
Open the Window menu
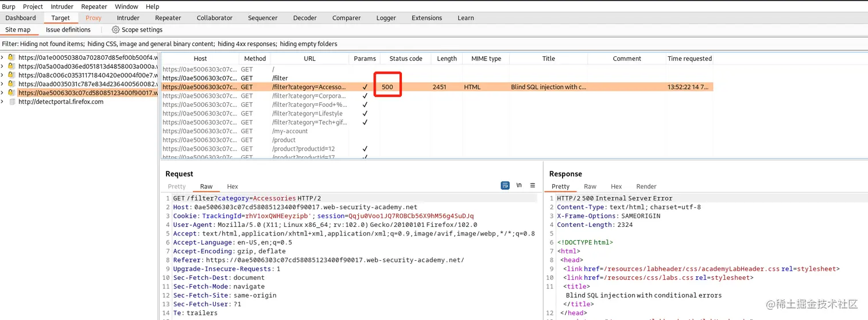pos(126,6)
